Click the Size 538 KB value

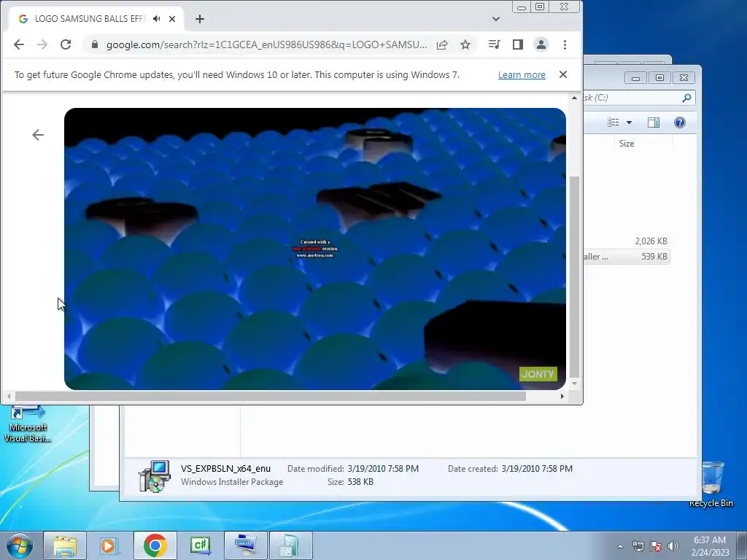360,482
